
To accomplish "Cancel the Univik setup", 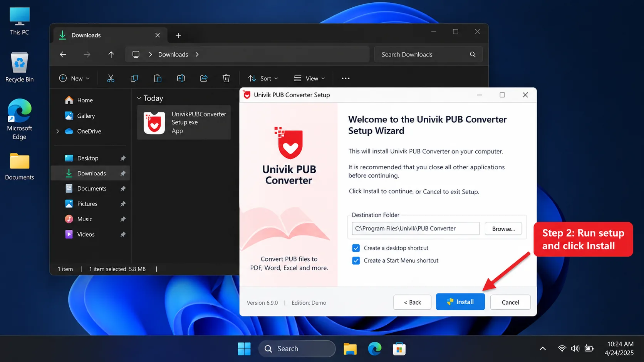I will pos(510,302).
